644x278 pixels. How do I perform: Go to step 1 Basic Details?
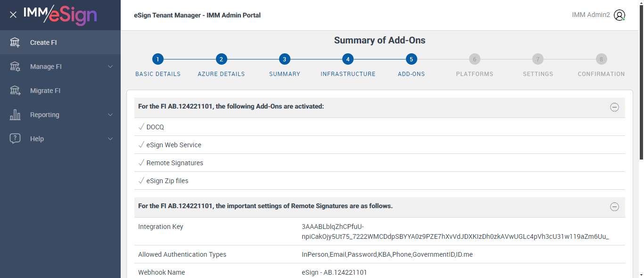click(x=158, y=59)
